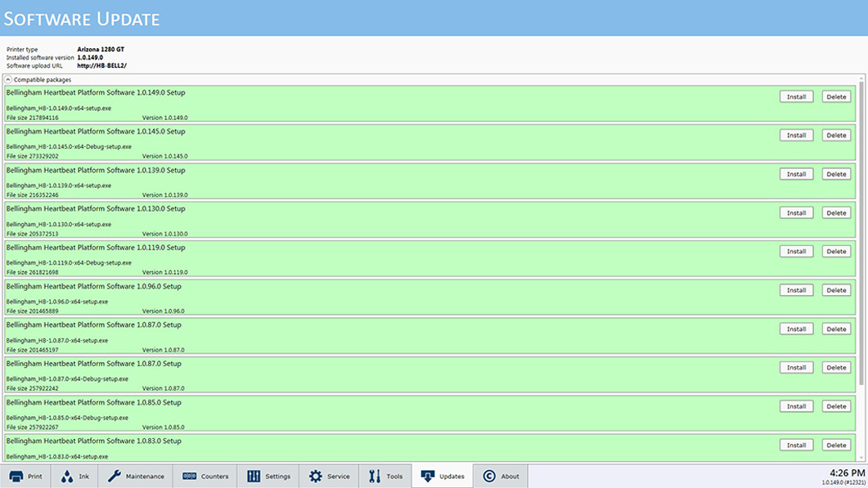This screenshot has width=868, height=488.
Task: Click file name Bellingham_HB-1.0.139.0-x64-setup.exe
Action: pyautogui.click(x=59, y=186)
